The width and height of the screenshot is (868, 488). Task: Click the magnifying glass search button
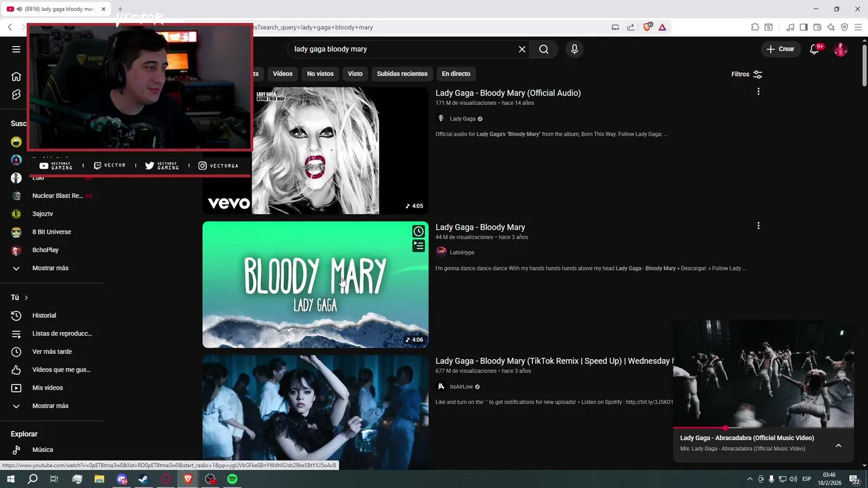[544, 49]
